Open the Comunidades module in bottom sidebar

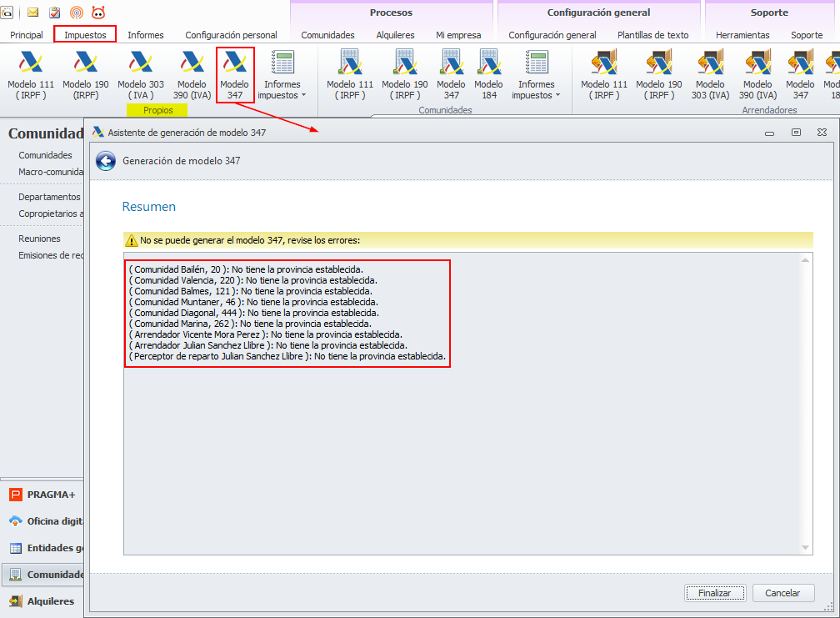42,575
